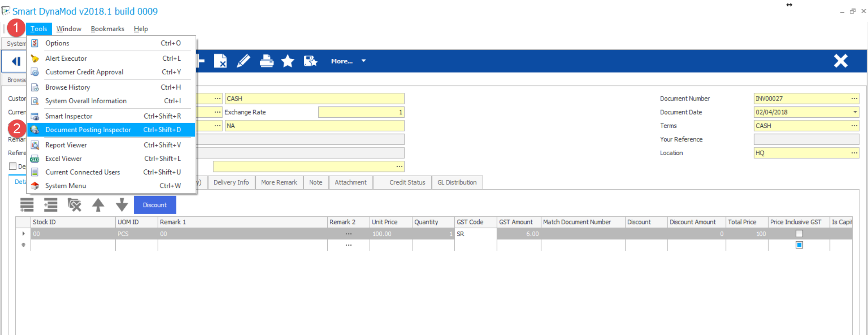868x335 pixels.
Task: Click the back navigation arrow icon
Action: 16,61
